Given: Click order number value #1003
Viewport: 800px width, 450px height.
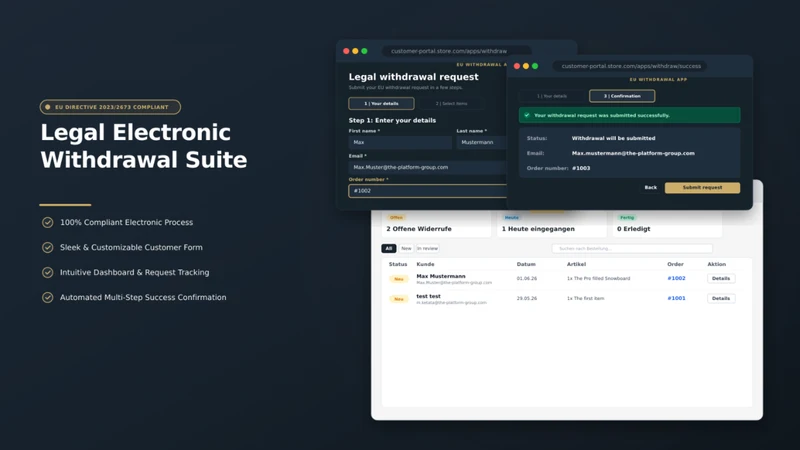Looking at the screenshot, I should point(581,168).
